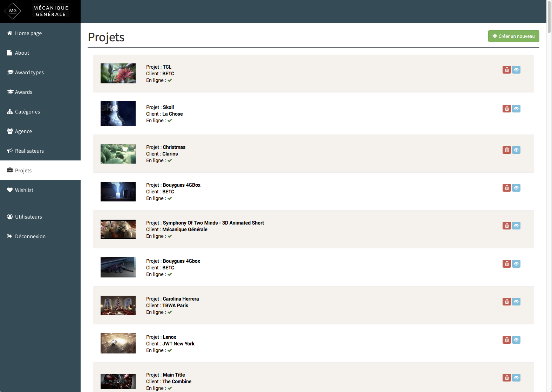Screen dimensions: 552x392
Task: View the TCL project with eye icon
Action: pyautogui.click(x=516, y=70)
